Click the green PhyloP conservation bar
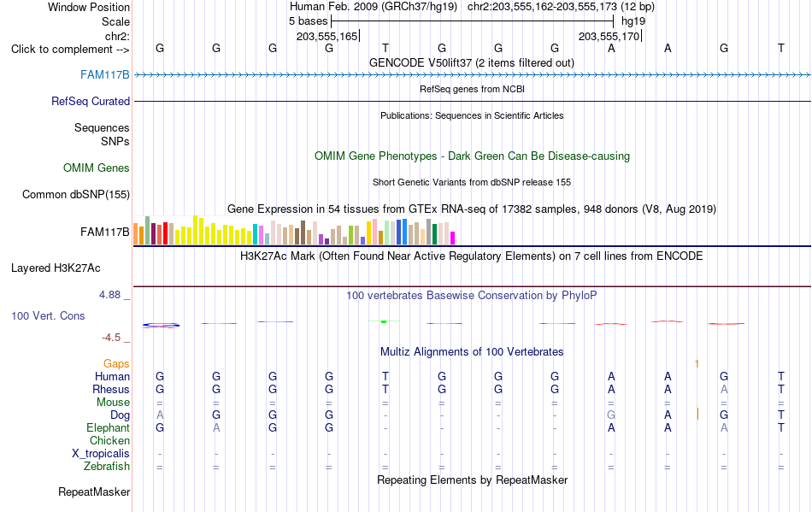The image size is (812, 512). (384, 322)
